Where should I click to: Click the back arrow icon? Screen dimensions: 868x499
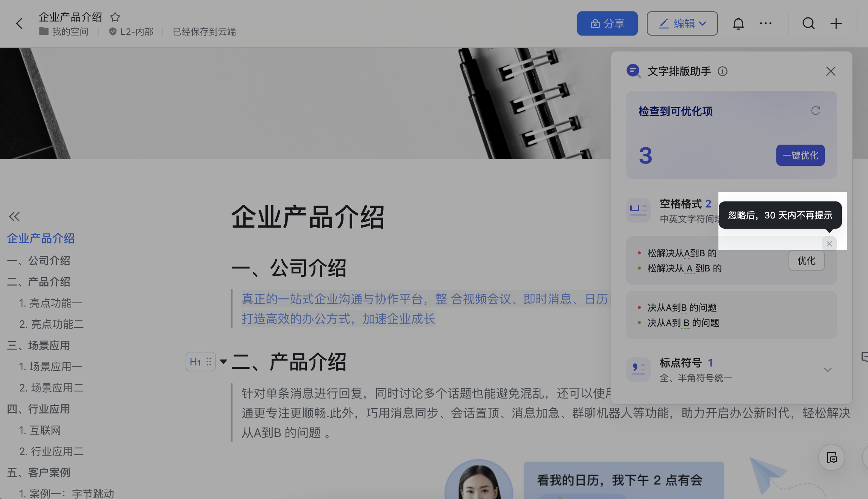point(20,23)
